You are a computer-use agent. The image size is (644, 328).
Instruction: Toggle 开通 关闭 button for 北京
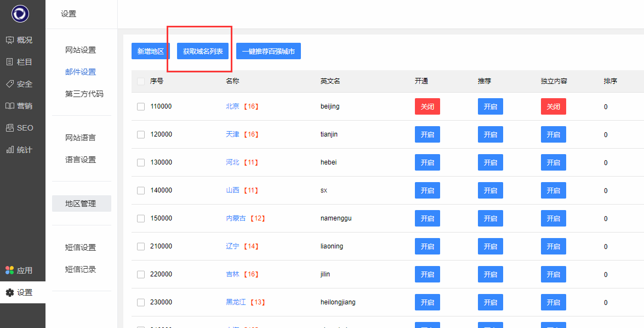[428, 106]
